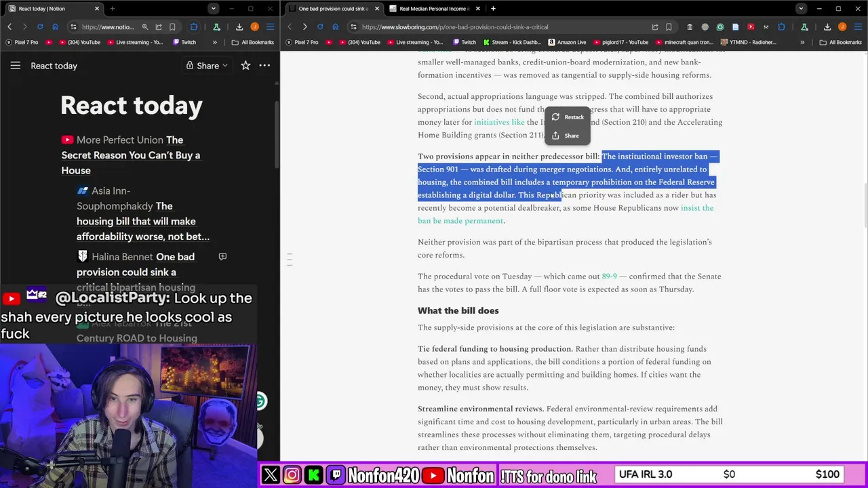Click comment icon beside Halina Bennet entry
Screen dimensions: 868x488
222,257
